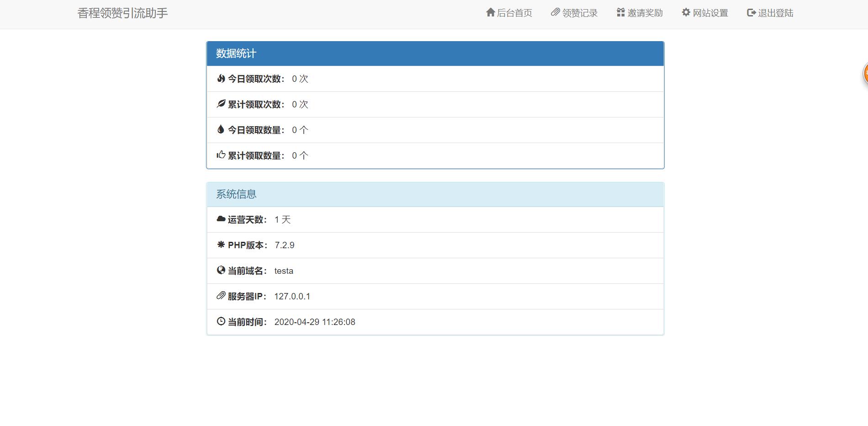Image resolution: width=868 pixels, height=426 pixels.
Task: Open the 邀请奖励 page
Action: click(x=644, y=12)
